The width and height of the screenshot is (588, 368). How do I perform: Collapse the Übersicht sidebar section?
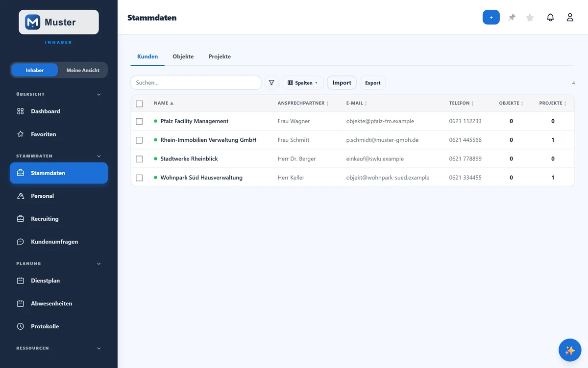98,94
